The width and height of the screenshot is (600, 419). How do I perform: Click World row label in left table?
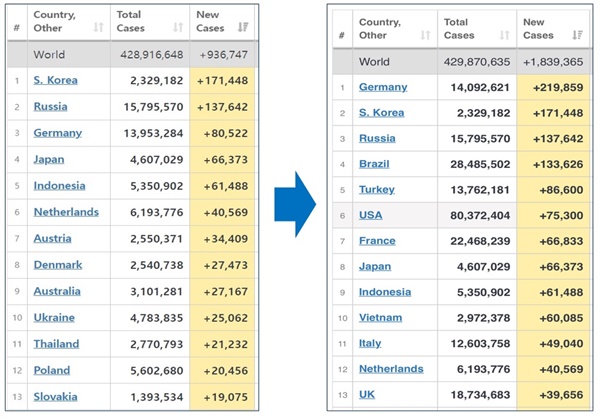[x=49, y=55]
